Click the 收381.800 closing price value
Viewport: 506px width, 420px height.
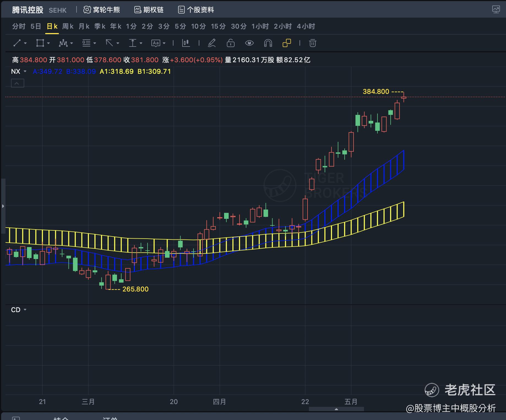point(141,60)
